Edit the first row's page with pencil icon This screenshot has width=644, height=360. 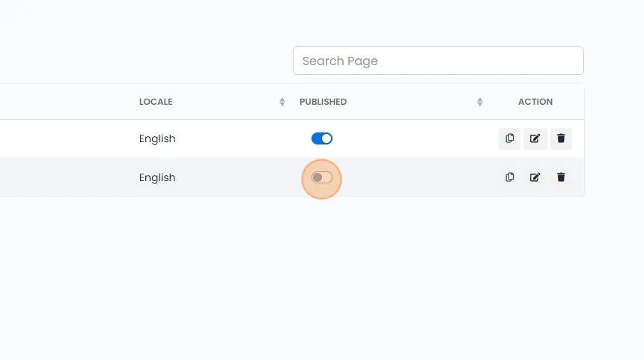(535, 138)
